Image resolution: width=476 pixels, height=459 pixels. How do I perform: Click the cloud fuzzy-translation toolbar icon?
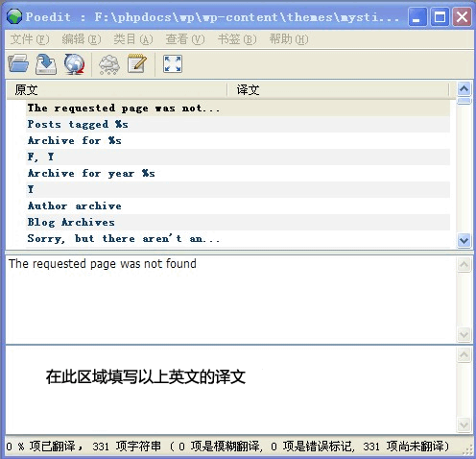(x=109, y=64)
